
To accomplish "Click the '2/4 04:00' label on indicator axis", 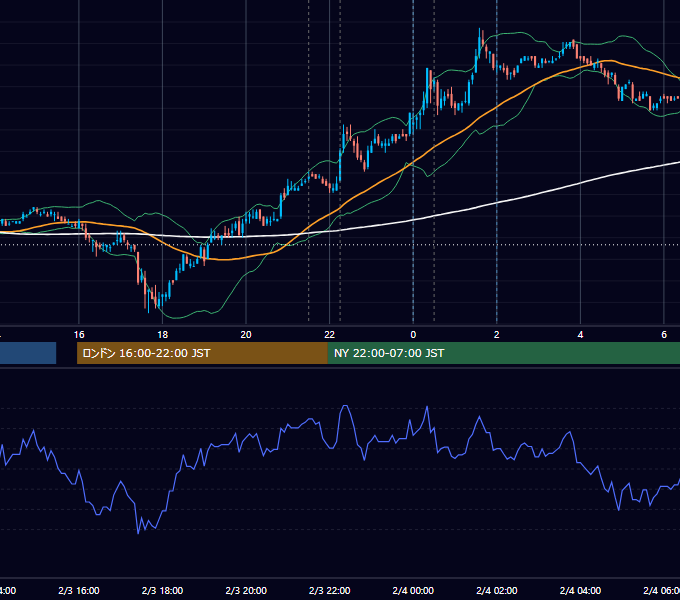I will 580,590.
